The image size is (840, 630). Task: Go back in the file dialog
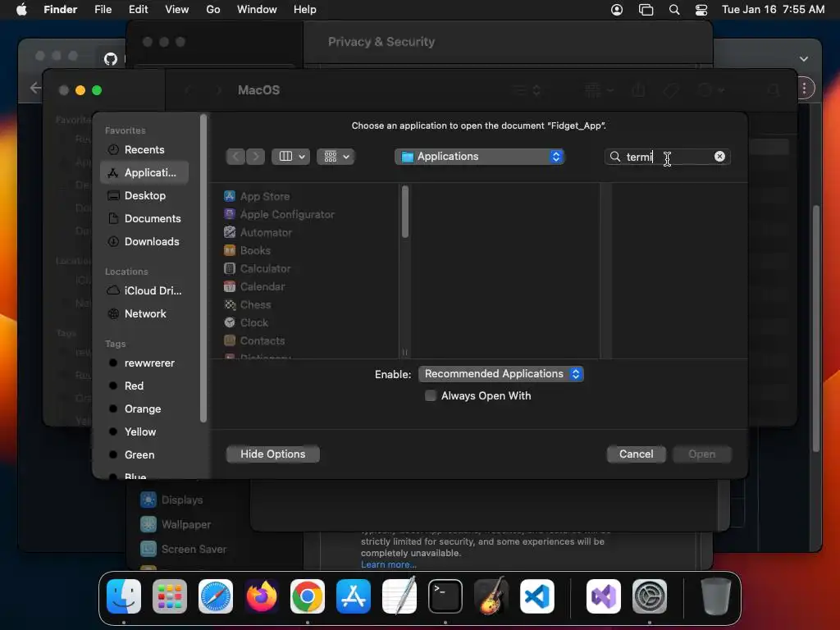(x=235, y=157)
